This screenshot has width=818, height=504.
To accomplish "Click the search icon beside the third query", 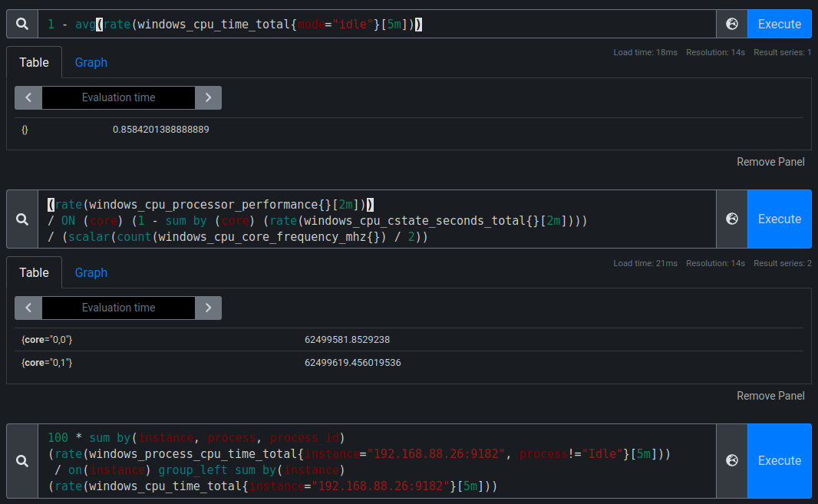I will click(x=21, y=461).
